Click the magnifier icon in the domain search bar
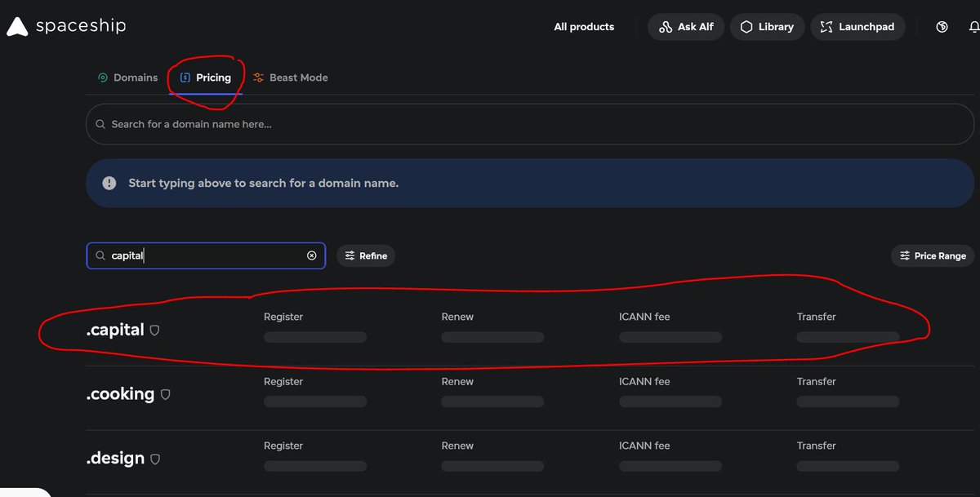Image resolution: width=980 pixels, height=497 pixels. [100, 124]
